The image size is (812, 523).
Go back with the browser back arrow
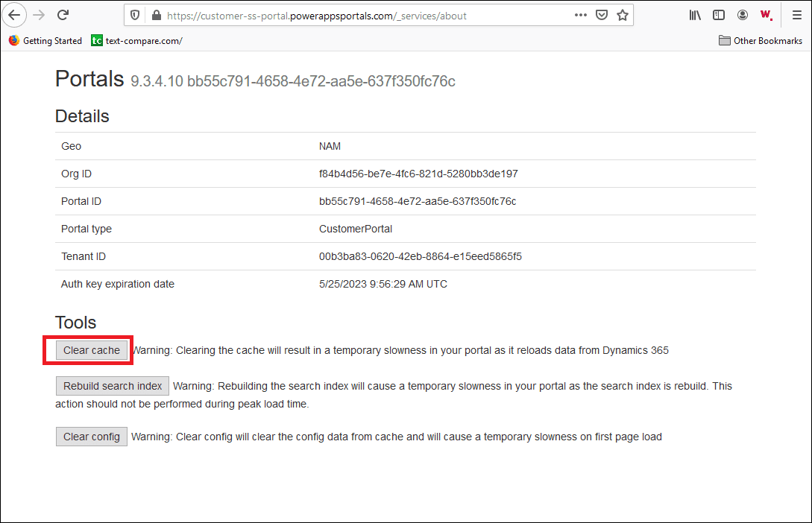[x=14, y=15]
